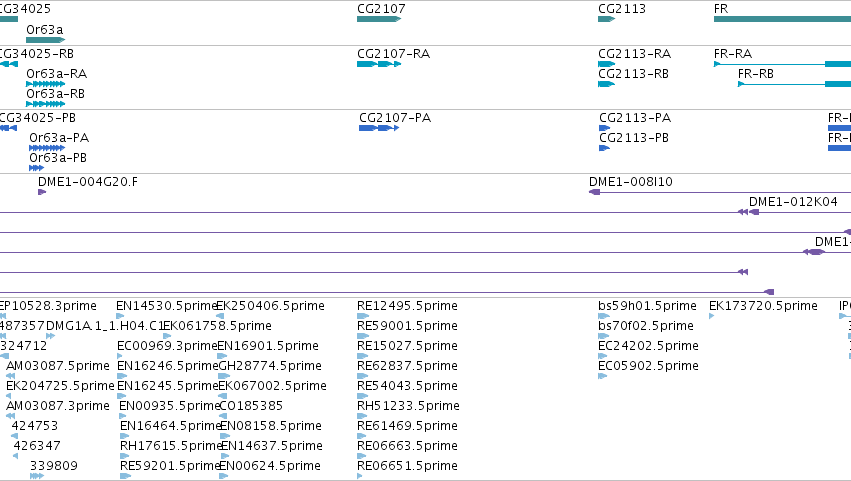Click the Or63a-RA transcript exon arrows

coord(46,84)
